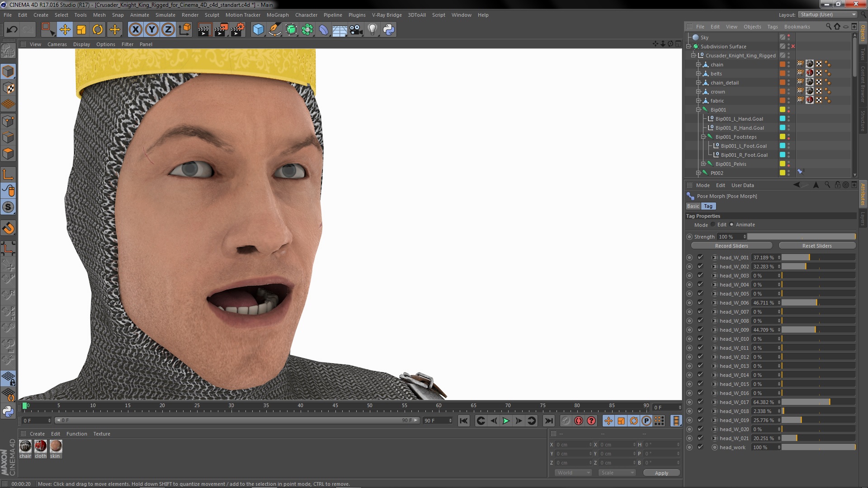Click the Snap magnet S icon
The height and width of the screenshot is (488, 868).
point(8,207)
